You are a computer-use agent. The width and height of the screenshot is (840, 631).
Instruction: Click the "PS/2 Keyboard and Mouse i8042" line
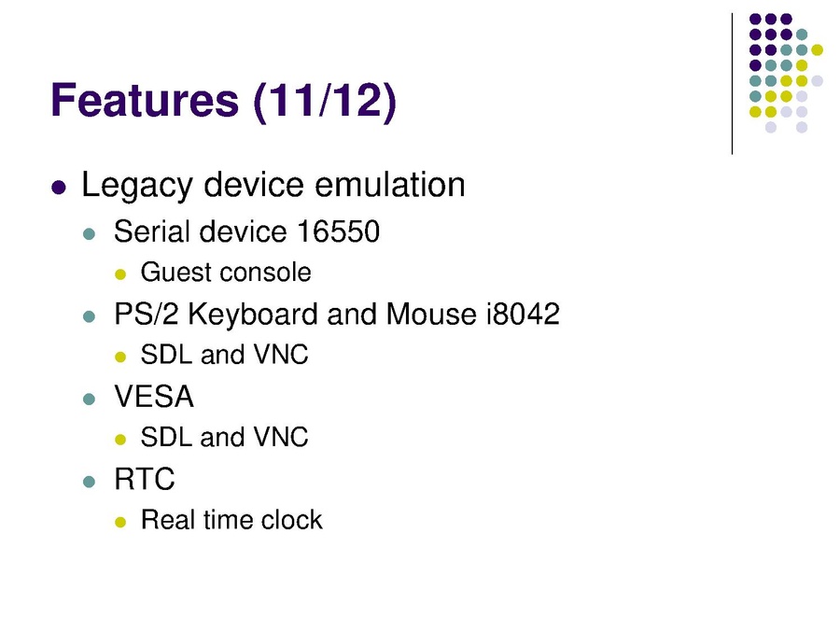tap(336, 315)
